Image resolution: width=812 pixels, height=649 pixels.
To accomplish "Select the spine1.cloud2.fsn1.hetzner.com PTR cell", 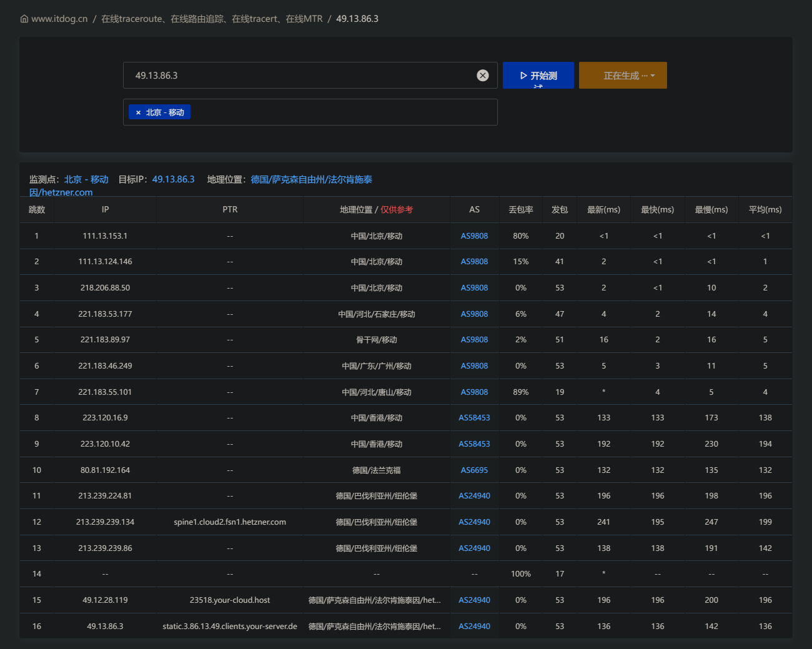I will [x=230, y=522].
